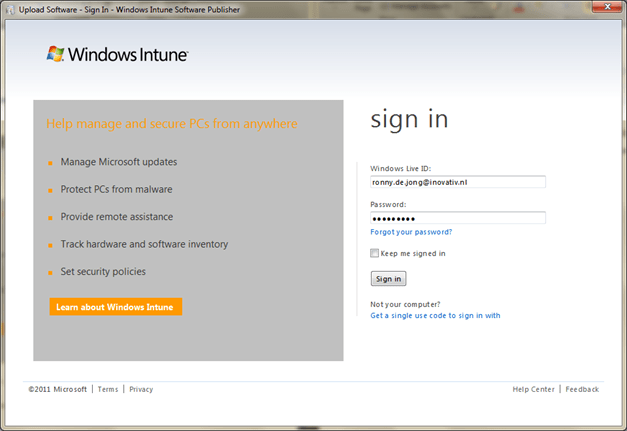Select the Track hardware and software inventory item
The height and width of the screenshot is (431, 627).
click(144, 244)
